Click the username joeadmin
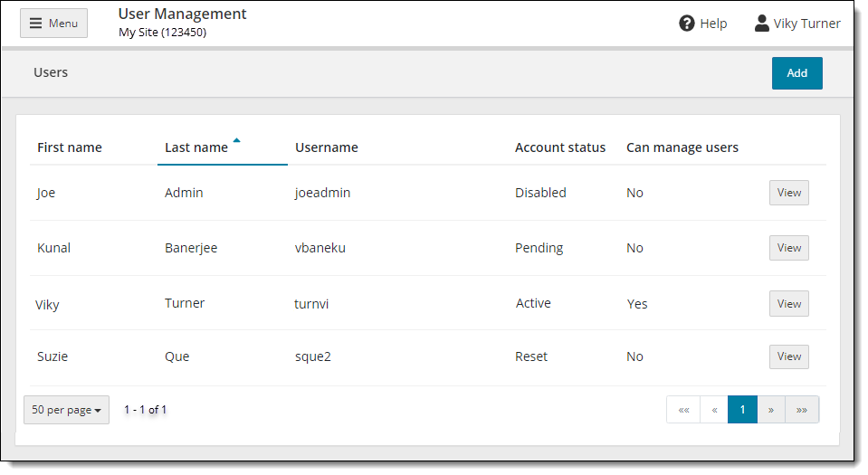The image size is (868, 475). [322, 193]
